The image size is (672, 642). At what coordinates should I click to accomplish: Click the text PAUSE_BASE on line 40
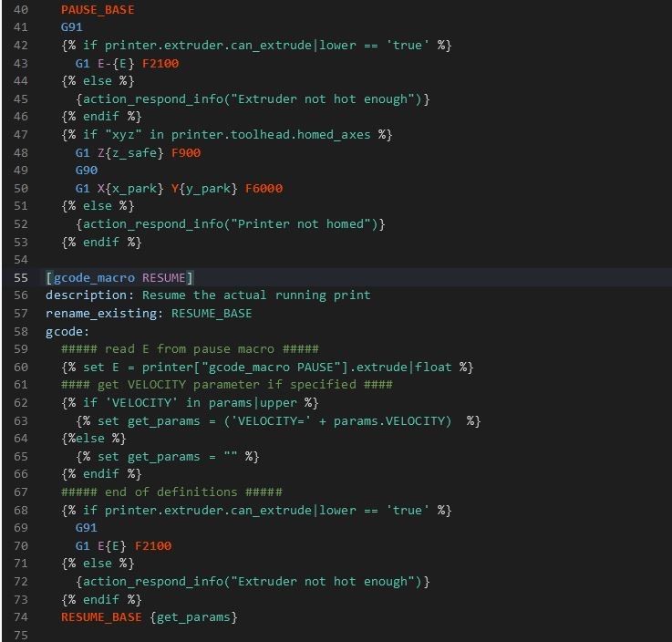[x=98, y=9]
